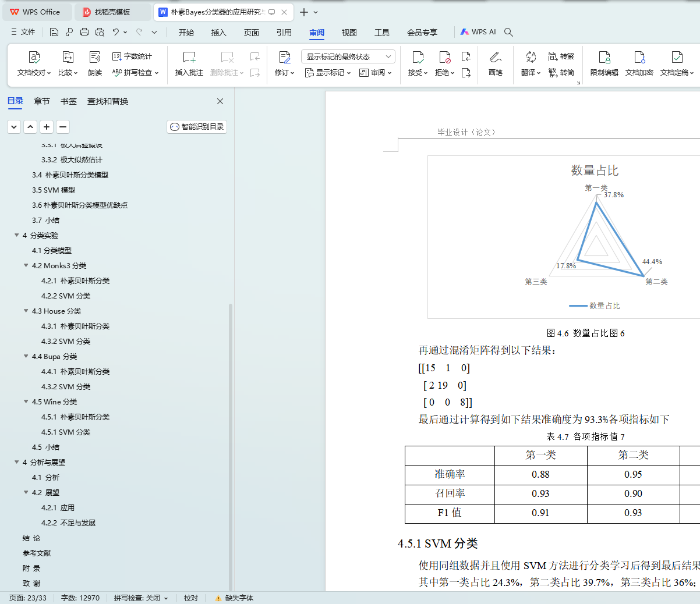Add a new document tab with plus

click(x=304, y=12)
